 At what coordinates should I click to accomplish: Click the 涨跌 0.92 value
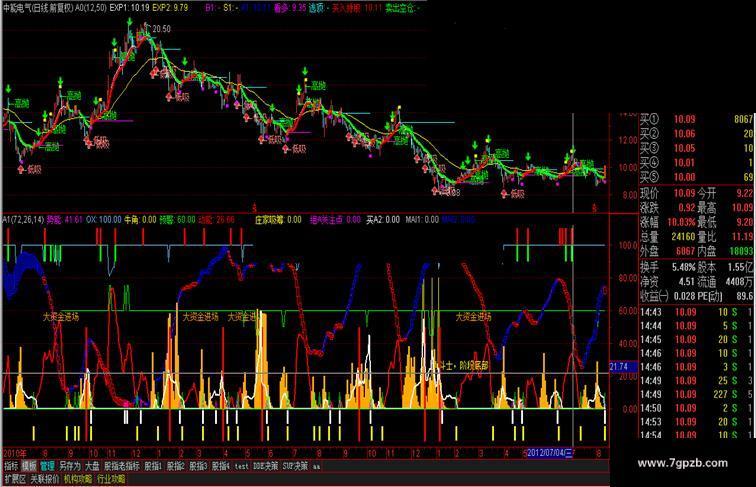click(x=686, y=208)
